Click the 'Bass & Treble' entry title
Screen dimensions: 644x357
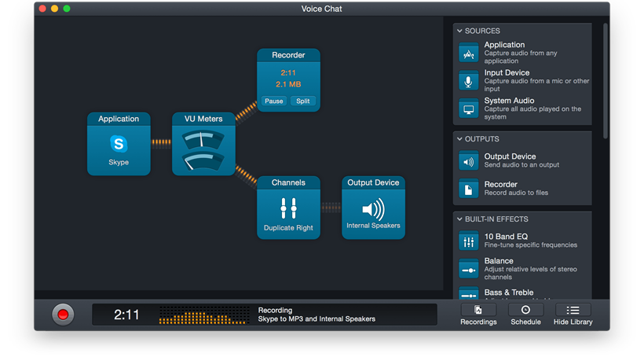(509, 293)
